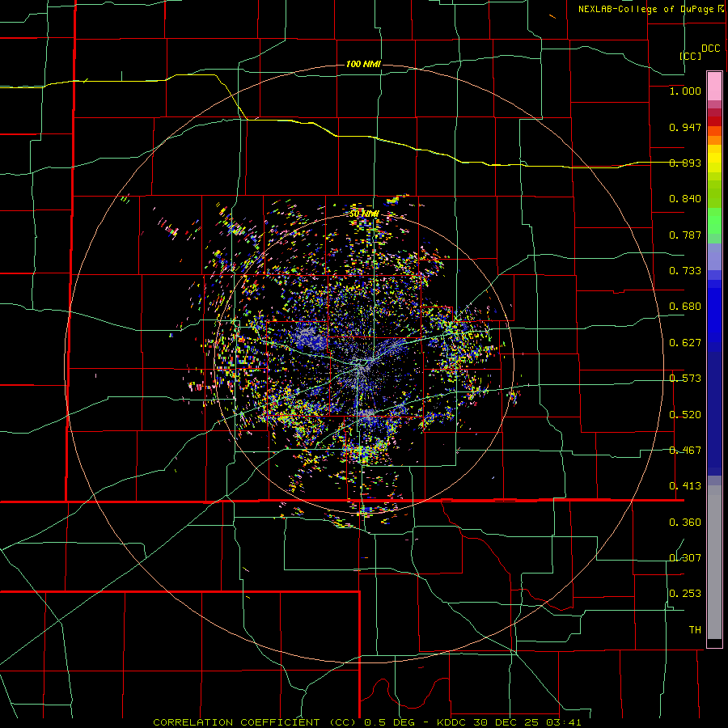This screenshot has height=728, width=728.
Task: Click the 0.573 scale value
Action: (x=685, y=379)
